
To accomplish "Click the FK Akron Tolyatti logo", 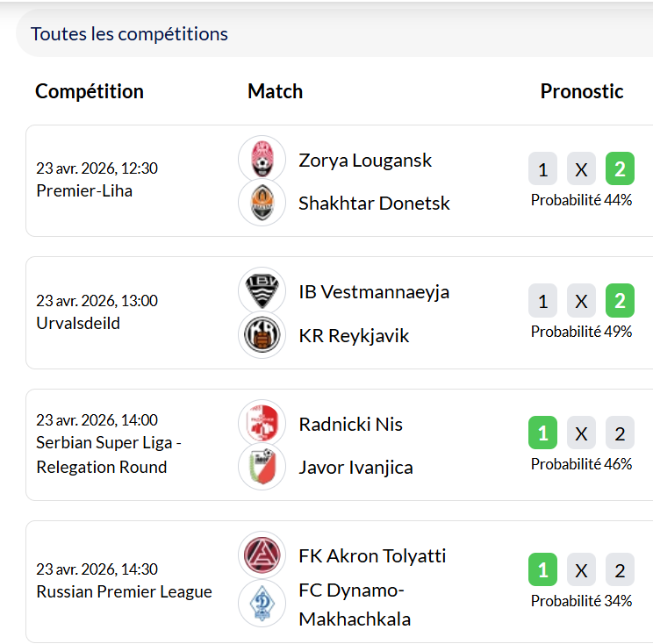I will [262, 555].
